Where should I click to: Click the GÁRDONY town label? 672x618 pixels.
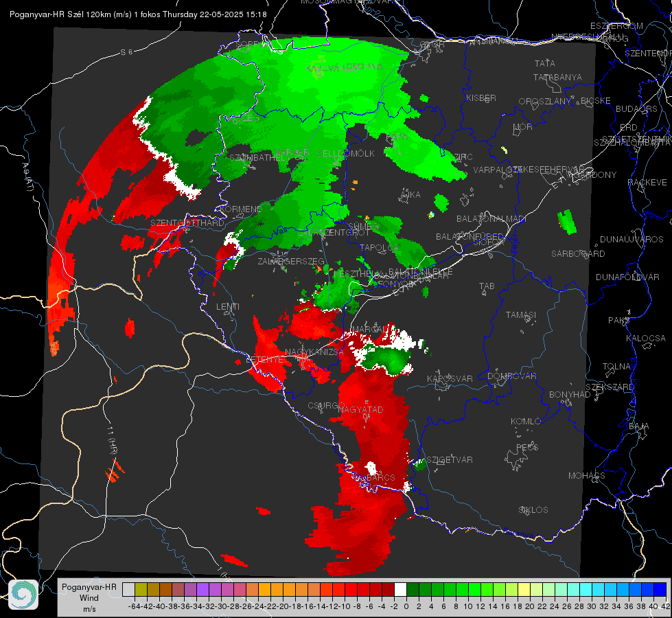[596, 174]
